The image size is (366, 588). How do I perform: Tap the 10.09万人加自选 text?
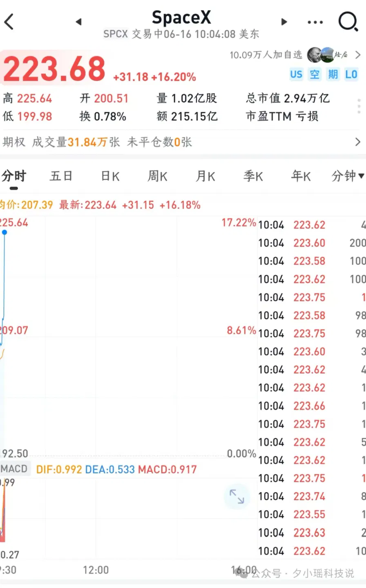(266, 55)
